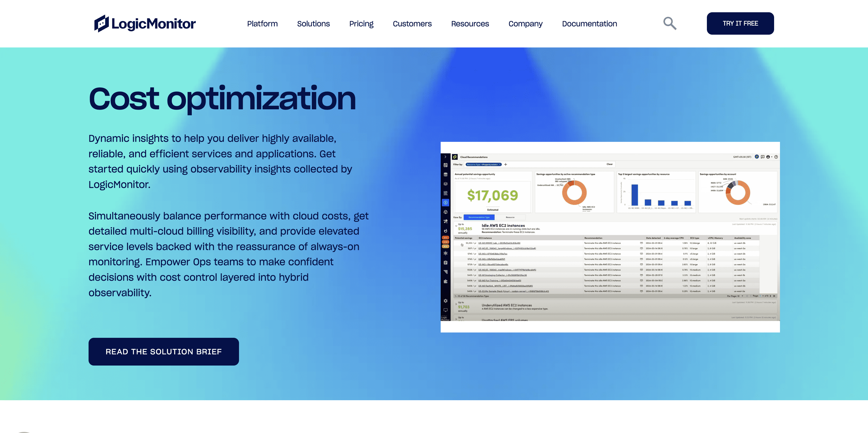
Task: Open READ THE SOLUTION BRIEF link
Action: click(x=164, y=351)
